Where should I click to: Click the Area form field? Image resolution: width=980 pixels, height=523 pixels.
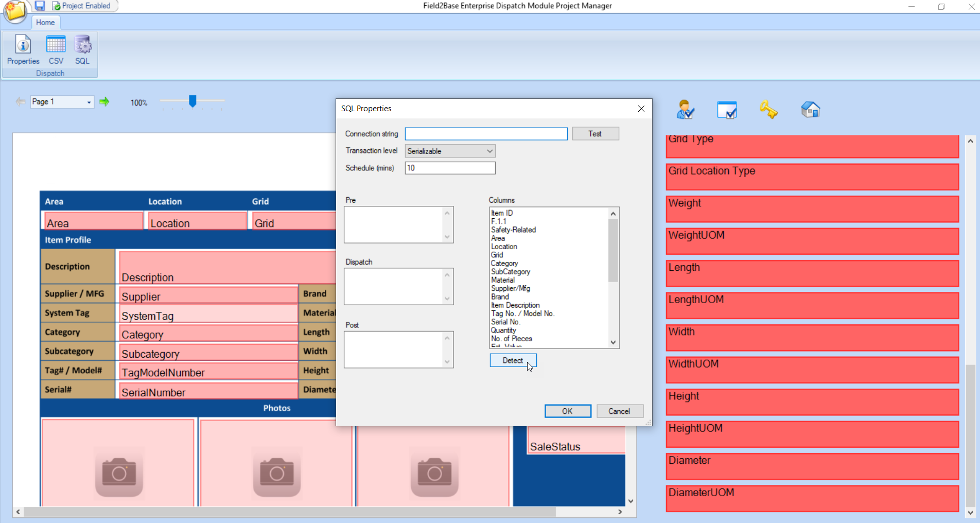(x=94, y=221)
